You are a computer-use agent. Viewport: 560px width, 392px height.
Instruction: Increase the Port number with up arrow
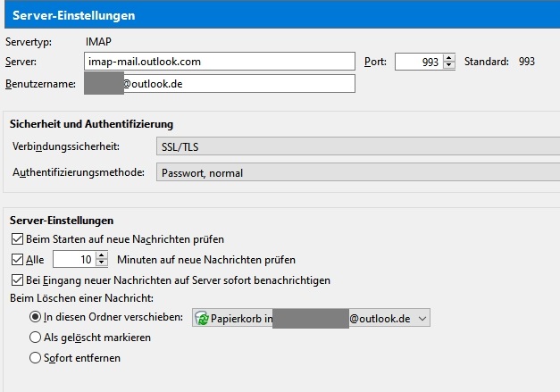coord(448,58)
